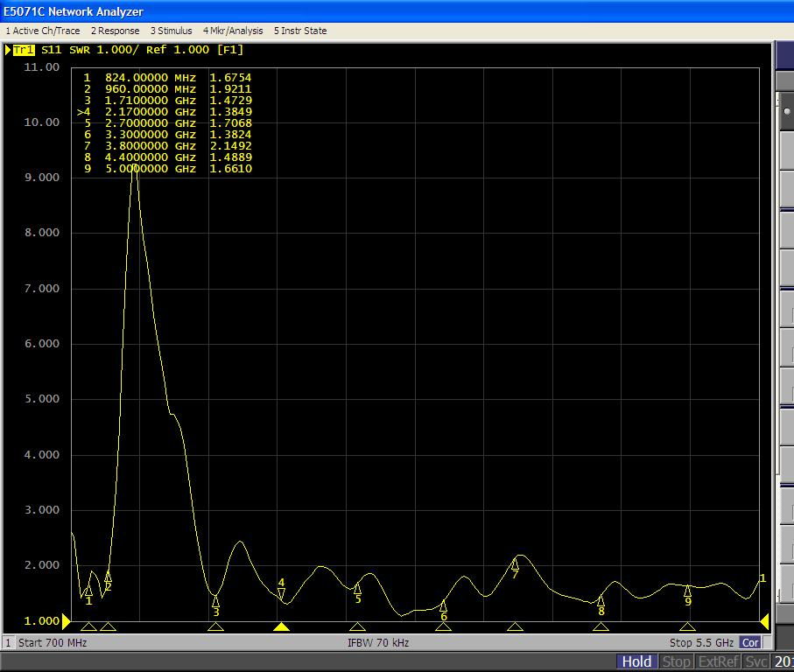Viewport: 794px width, 672px height.
Task: Click the 2.000 y-axis scale label
Action: click(41, 565)
